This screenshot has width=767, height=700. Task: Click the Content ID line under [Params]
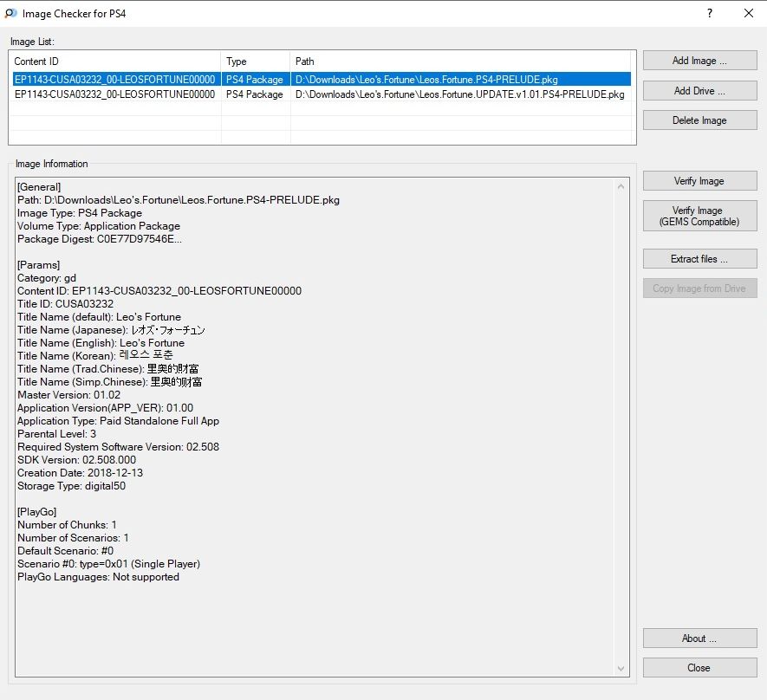point(159,291)
